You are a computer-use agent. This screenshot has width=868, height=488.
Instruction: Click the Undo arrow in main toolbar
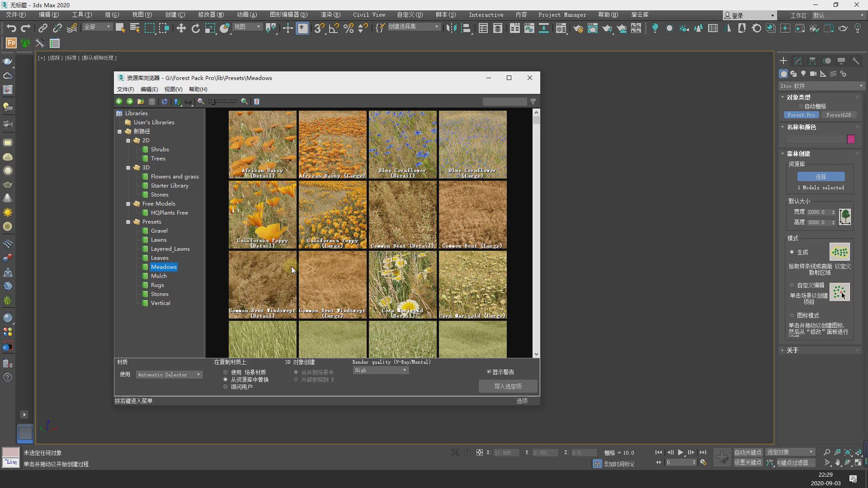point(11,28)
